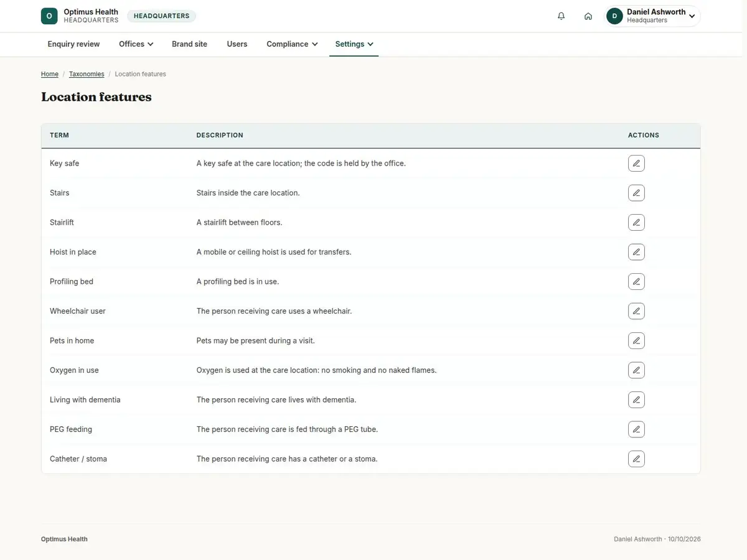Expand the Offices menu

point(136,44)
